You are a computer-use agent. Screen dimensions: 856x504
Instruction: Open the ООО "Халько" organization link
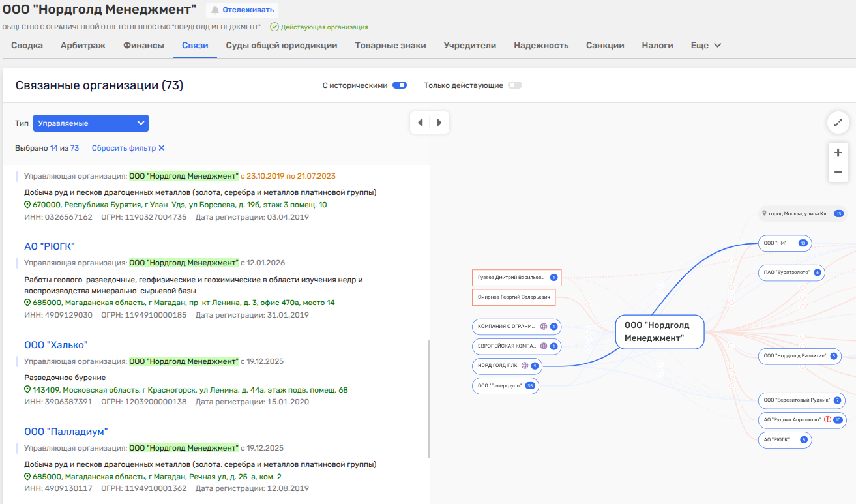(x=55, y=345)
